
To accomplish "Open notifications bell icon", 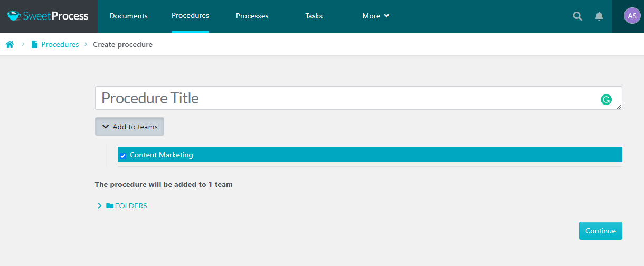I will click(599, 16).
